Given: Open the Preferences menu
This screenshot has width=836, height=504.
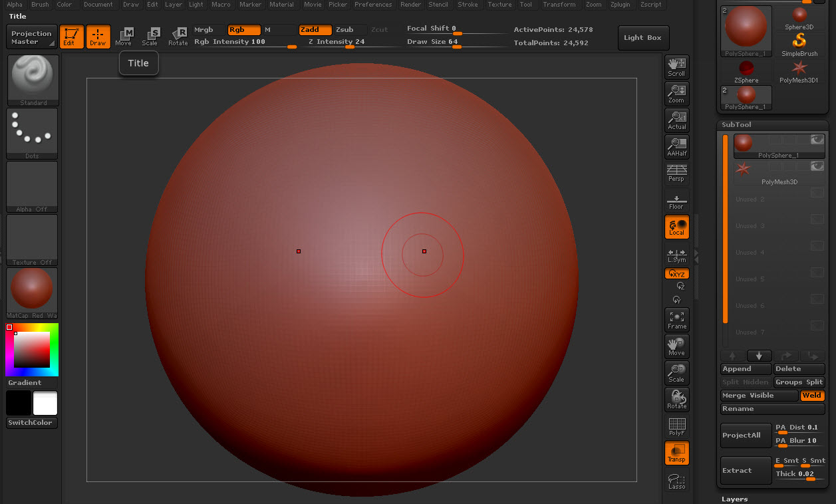Looking at the screenshot, I should (x=373, y=5).
